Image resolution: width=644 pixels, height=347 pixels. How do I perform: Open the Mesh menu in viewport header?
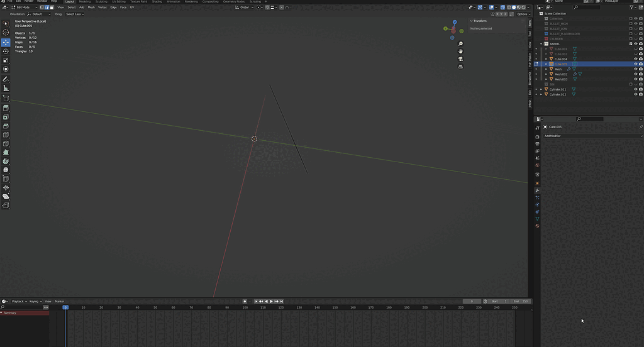pyautogui.click(x=91, y=8)
